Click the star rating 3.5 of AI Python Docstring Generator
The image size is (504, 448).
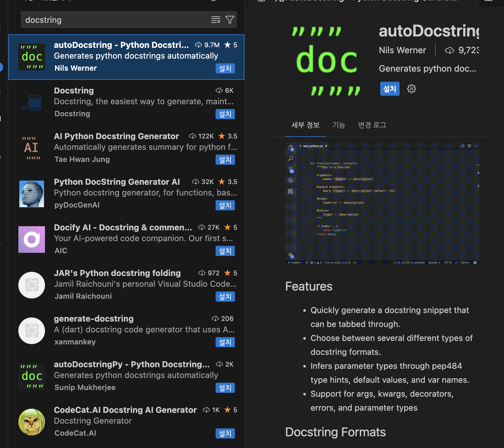(228, 136)
